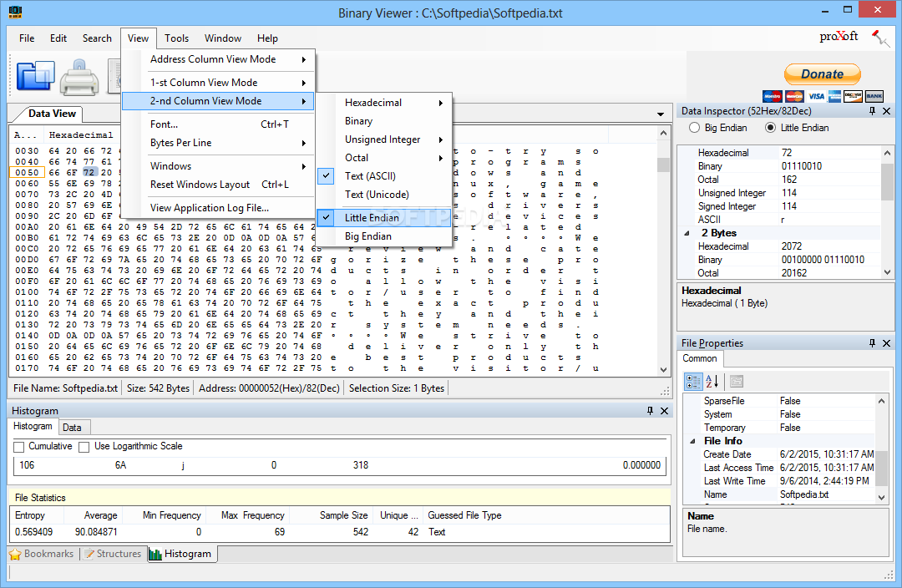Image resolution: width=902 pixels, height=588 pixels.
Task: Expand the Unsigned Integer submenu option
Action: point(384,139)
